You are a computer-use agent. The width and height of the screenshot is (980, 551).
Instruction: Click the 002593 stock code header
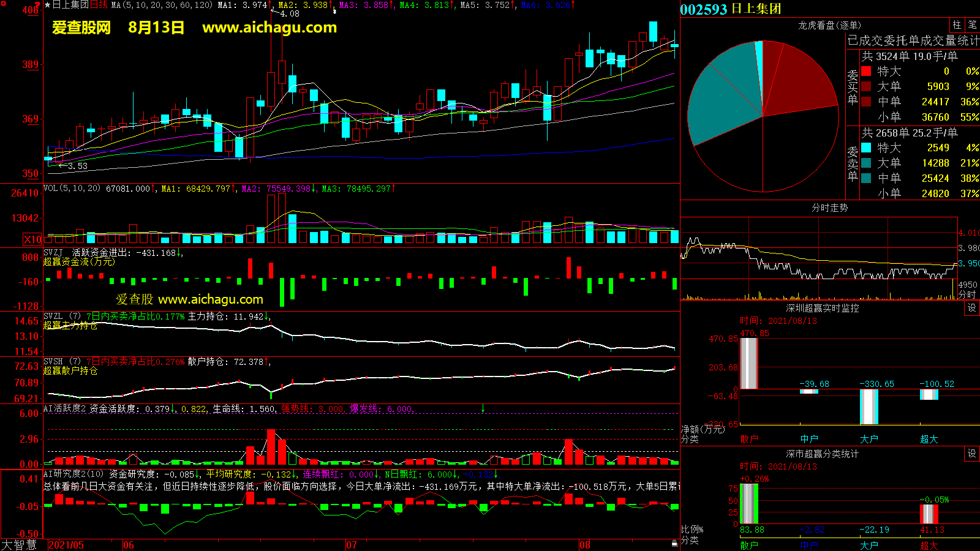point(704,9)
